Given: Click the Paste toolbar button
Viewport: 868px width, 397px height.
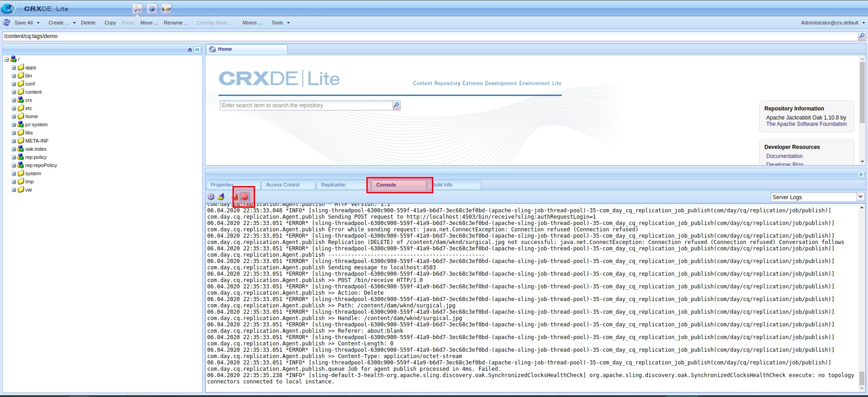Looking at the screenshot, I should [128, 23].
